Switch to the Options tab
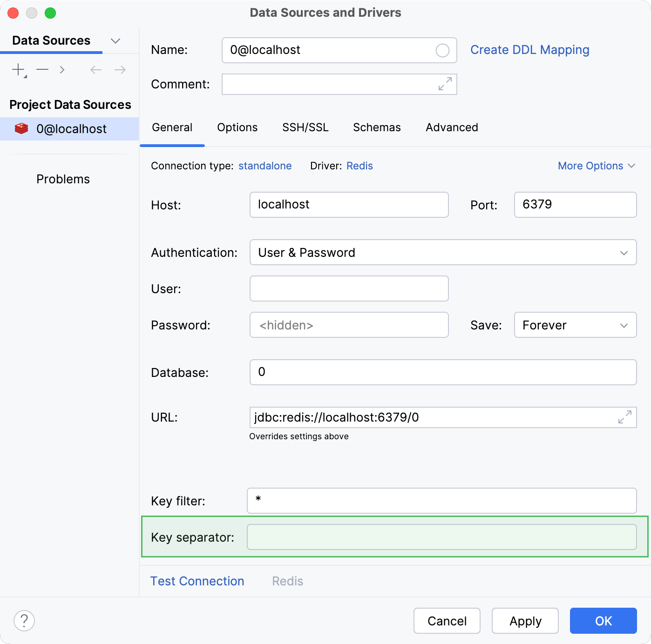This screenshot has width=651, height=644. [237, 127]
